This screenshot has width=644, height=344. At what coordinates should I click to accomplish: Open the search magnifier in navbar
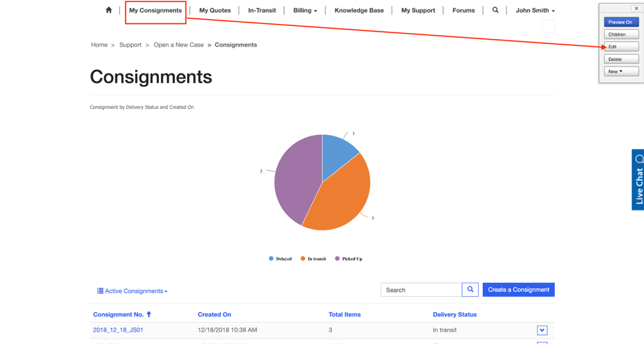[x=495, y=10]
